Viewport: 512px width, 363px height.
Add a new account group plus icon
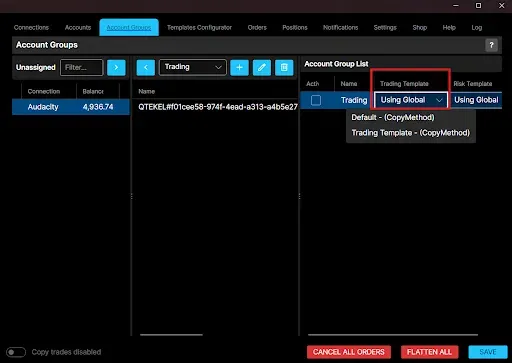pyautogui.click(x=239, y=67)
